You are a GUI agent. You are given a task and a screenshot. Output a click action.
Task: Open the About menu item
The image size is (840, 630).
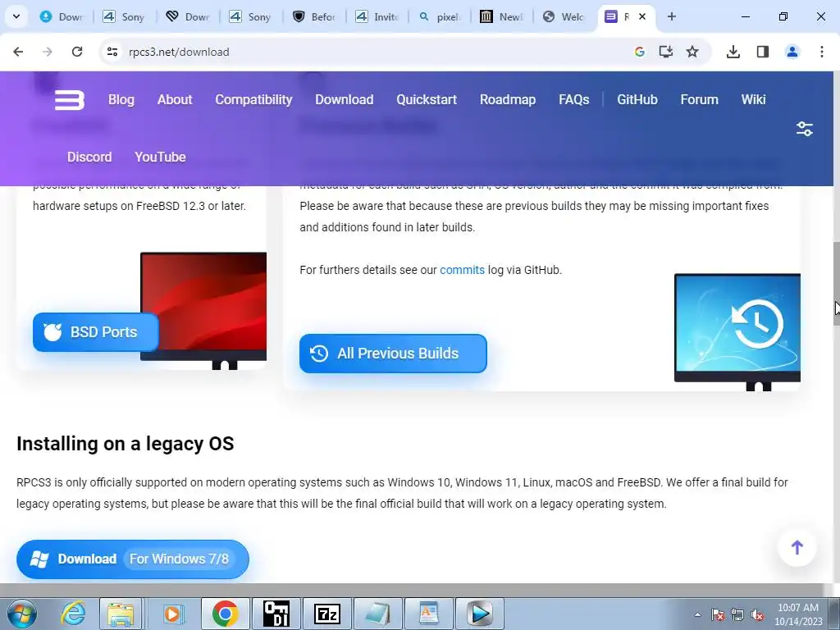(175, 99)
